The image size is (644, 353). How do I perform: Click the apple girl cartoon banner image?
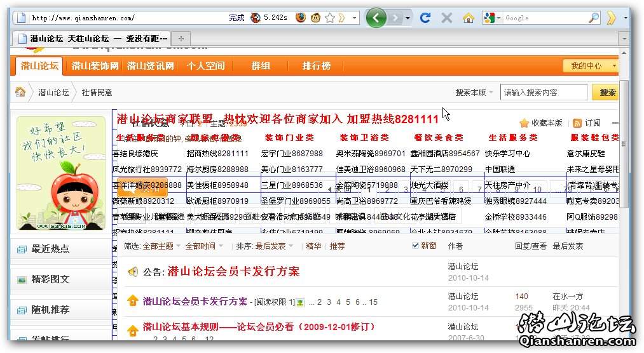coord(61,173)
